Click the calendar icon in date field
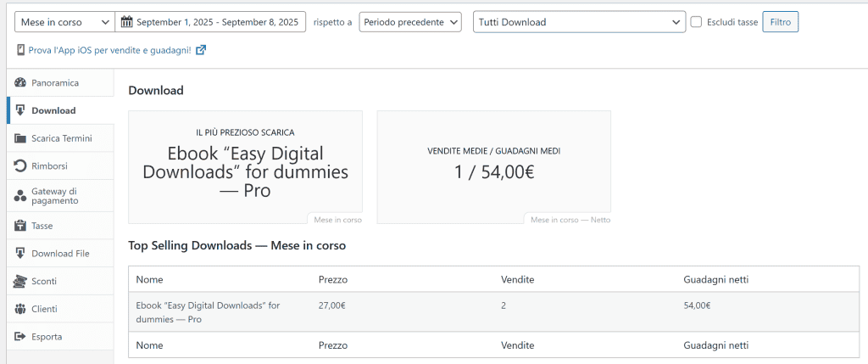Viewport: 868px width, 364px height. pyautogui.click(x=126, y=22)
